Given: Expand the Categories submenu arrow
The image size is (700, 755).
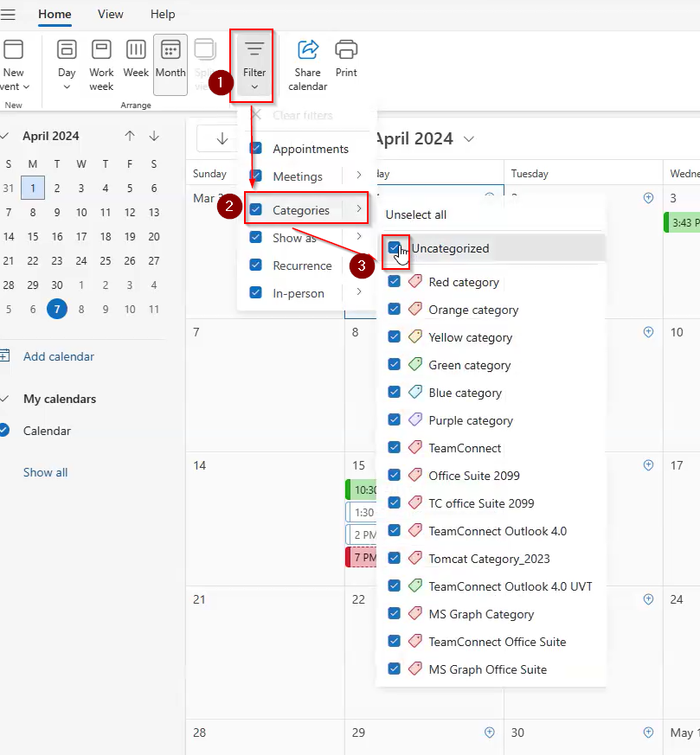Looking at the screenshot, I should pos(359,209).
